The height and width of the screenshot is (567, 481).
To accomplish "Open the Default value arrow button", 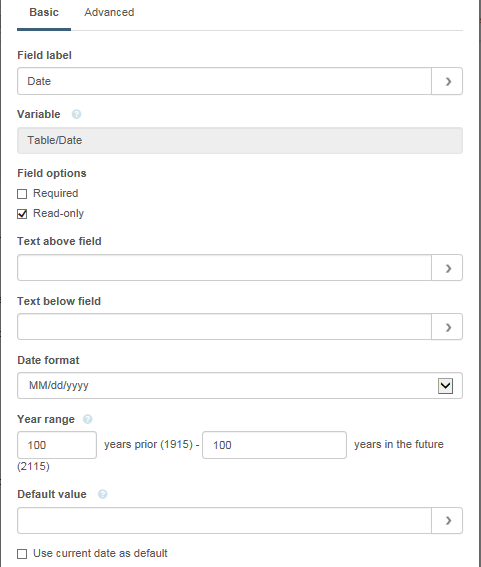I will click(447, 520).
